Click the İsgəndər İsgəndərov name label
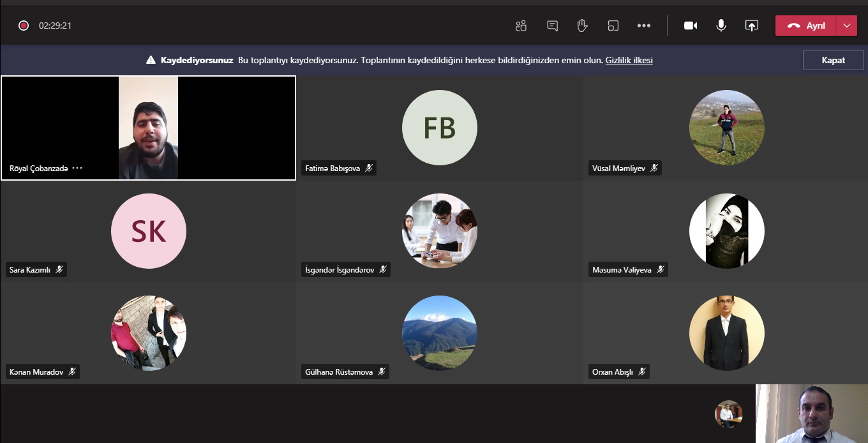 click(x=340, y=270)
